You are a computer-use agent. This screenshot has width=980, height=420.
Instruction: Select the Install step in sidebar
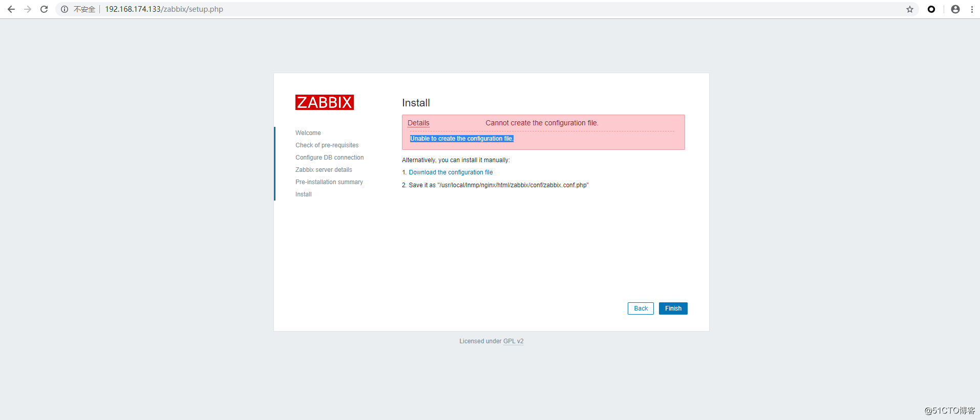(x=303, y=194)
